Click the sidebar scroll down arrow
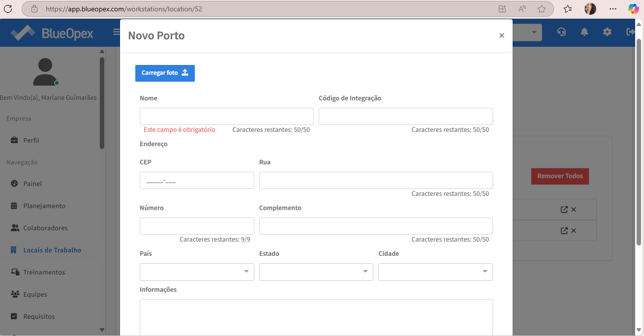The width and height of the screenshot is (644, 336). pos(102,330)
